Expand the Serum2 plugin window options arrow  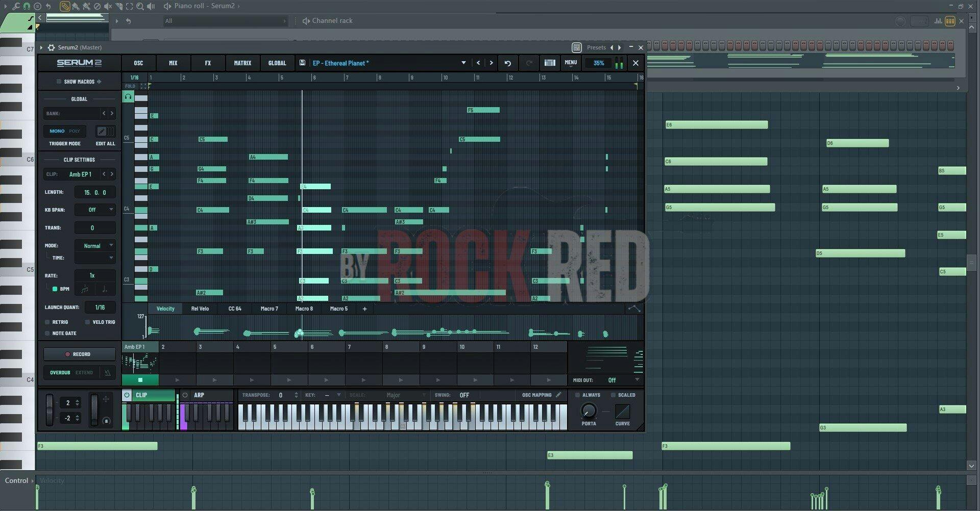[41, 47]
